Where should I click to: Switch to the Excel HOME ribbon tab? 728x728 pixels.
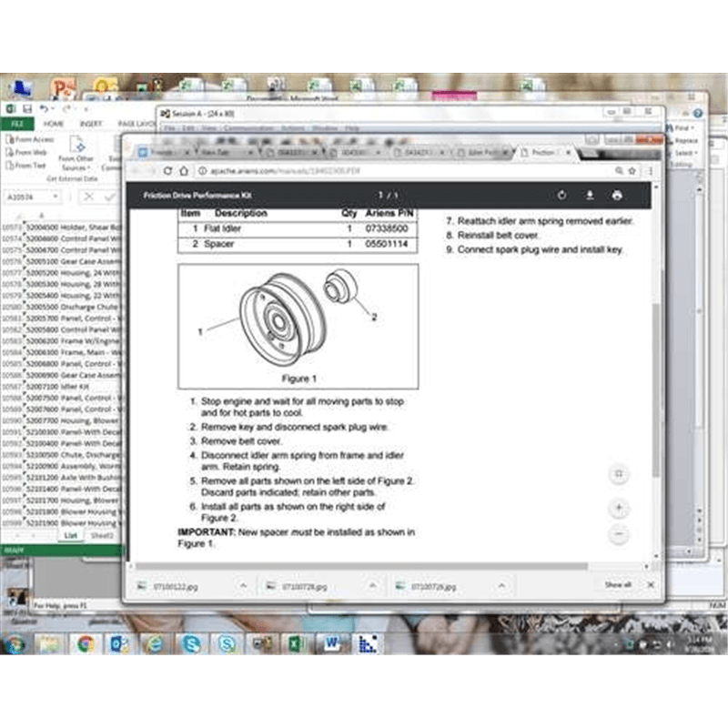(x=54, y=124)
